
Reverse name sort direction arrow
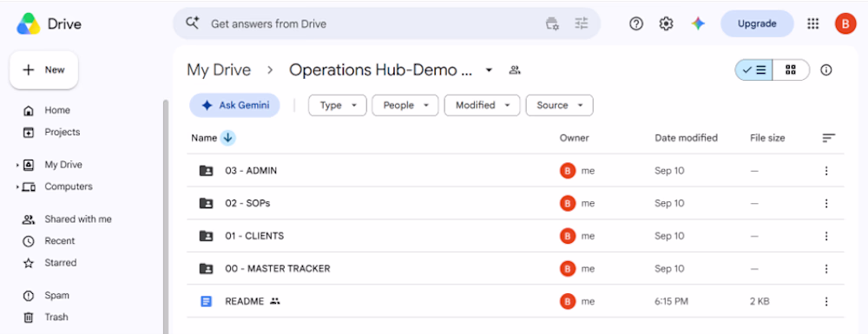(x=227, y=138)
